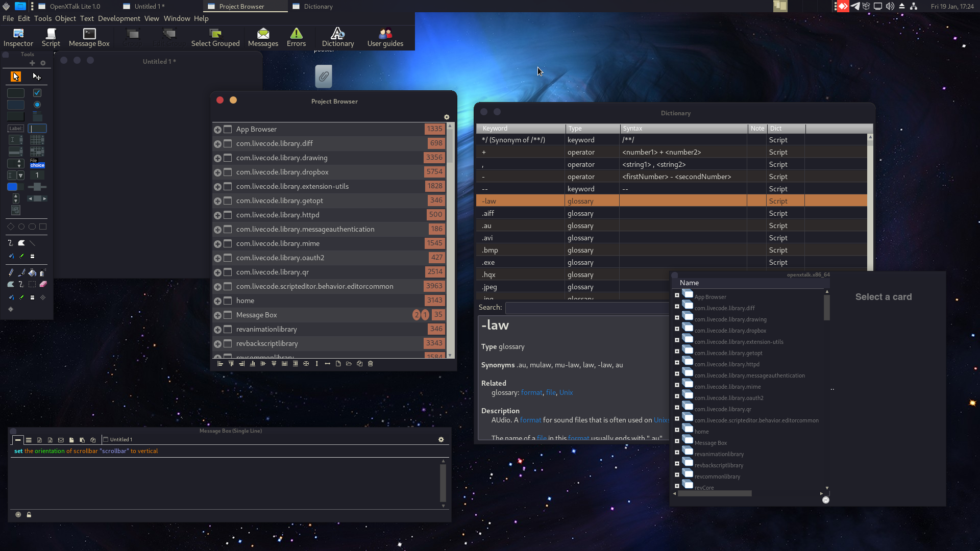Expand the com.livecode.library.dropbox entry
This screenshot has width=980, height=551.
[x=218, y=172]
